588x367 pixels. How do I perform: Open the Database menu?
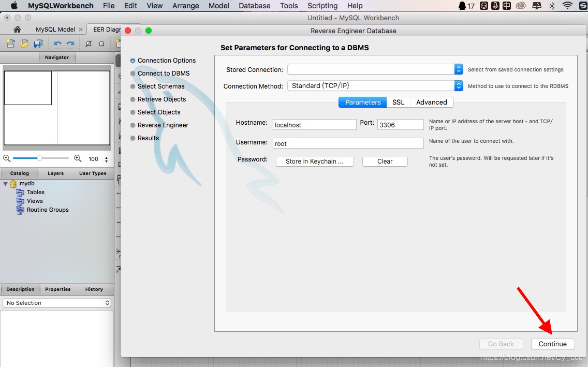coord(255,6)
